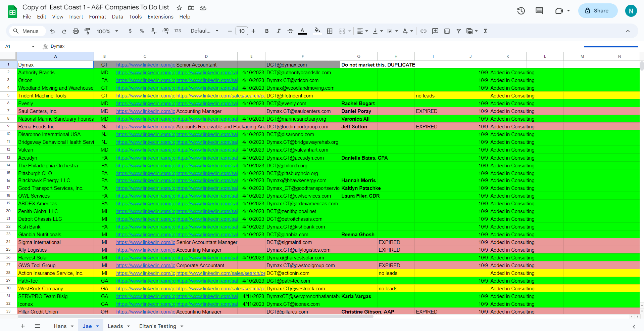Decrease font size with minus button
This screenshot has width=644, height=331.
tap(230, 31)
